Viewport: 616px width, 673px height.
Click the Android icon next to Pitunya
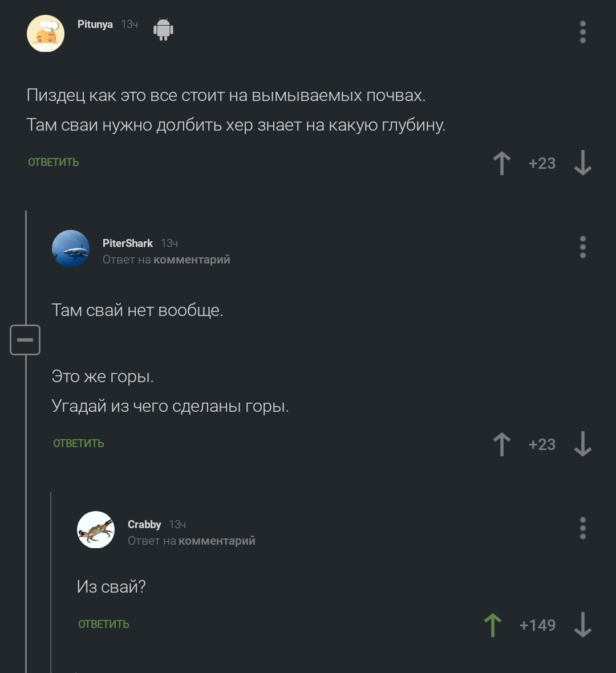[x=163, y=29]
